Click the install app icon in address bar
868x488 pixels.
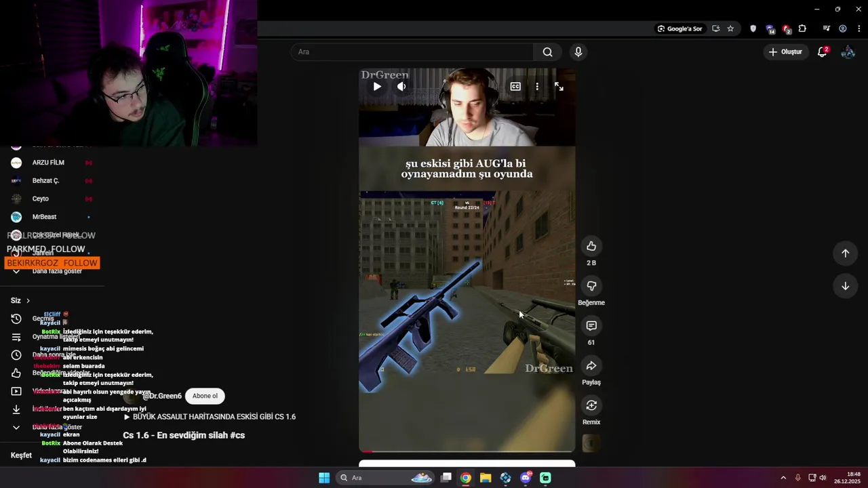click(715, 28)
